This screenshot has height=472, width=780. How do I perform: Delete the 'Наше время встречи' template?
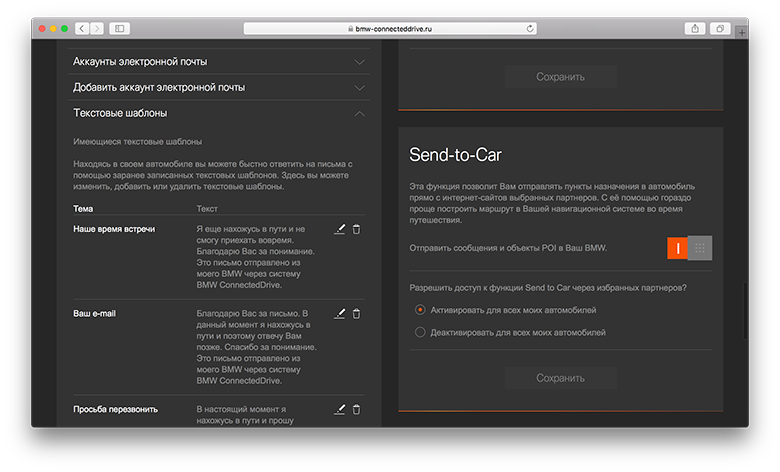click(357, 229)
